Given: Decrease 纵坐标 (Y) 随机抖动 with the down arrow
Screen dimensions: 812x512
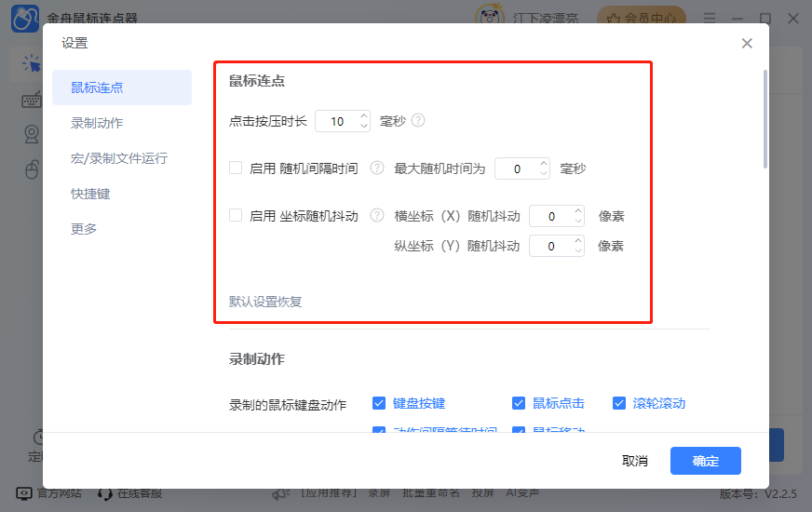Looking at the screenshot, I should tap(577, 250).
